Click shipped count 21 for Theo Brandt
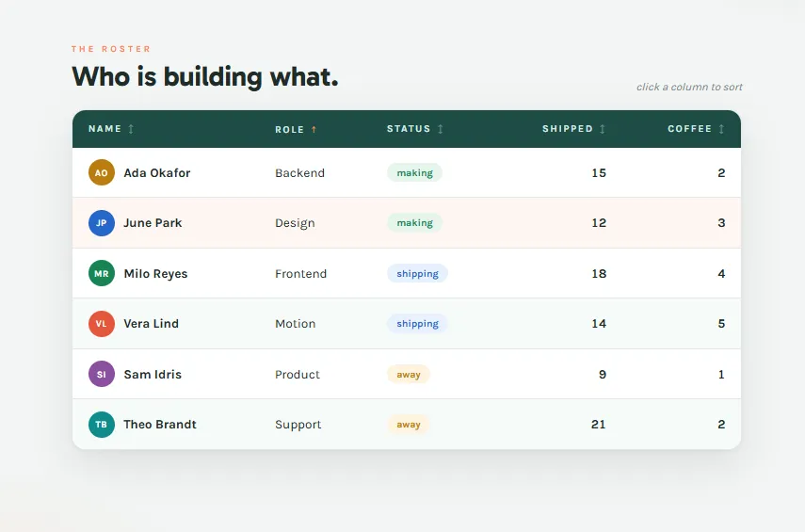Viewport: 805px width, 532px height. [x=599, y=424]
